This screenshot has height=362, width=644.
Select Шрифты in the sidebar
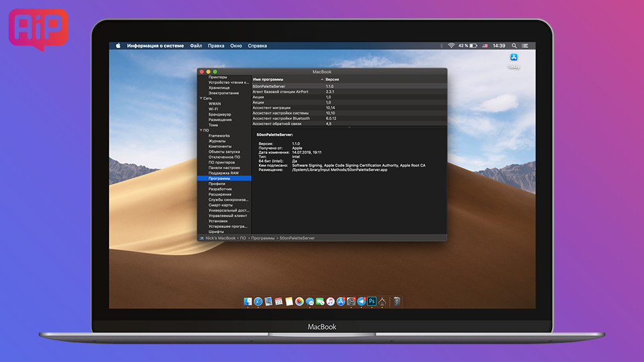pos(216,231)
